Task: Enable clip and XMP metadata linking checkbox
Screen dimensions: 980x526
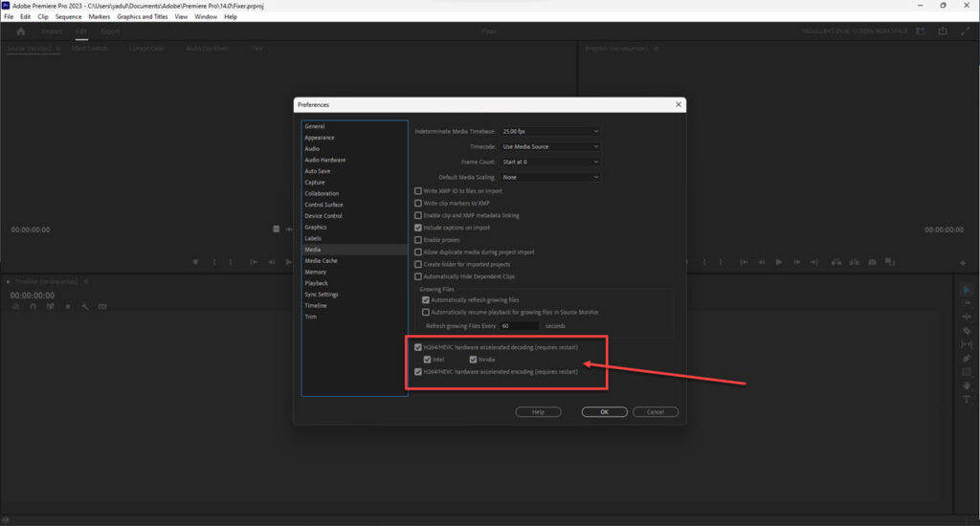Action: pyautogui.click(x=418, y=215)
